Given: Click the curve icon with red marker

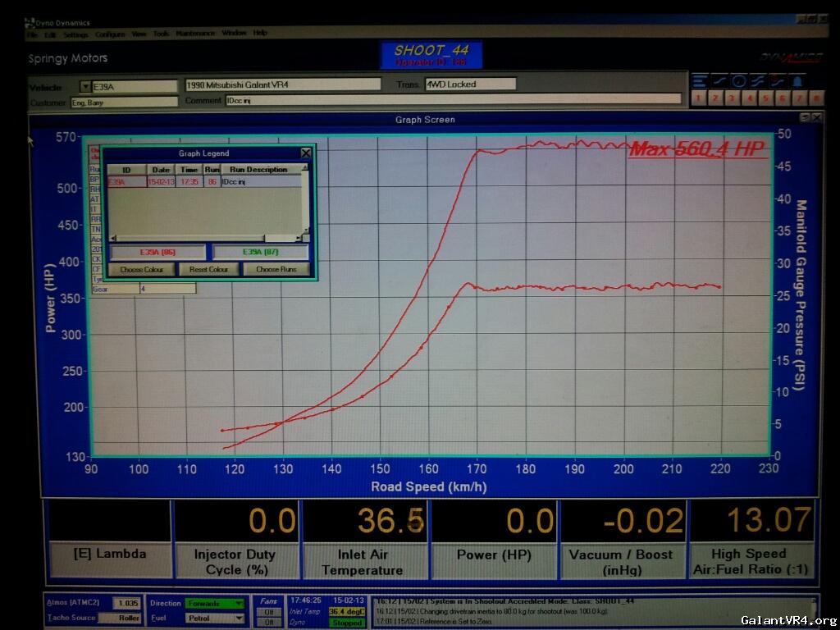Looking at the screenshot, I should [x=778, y=81].
